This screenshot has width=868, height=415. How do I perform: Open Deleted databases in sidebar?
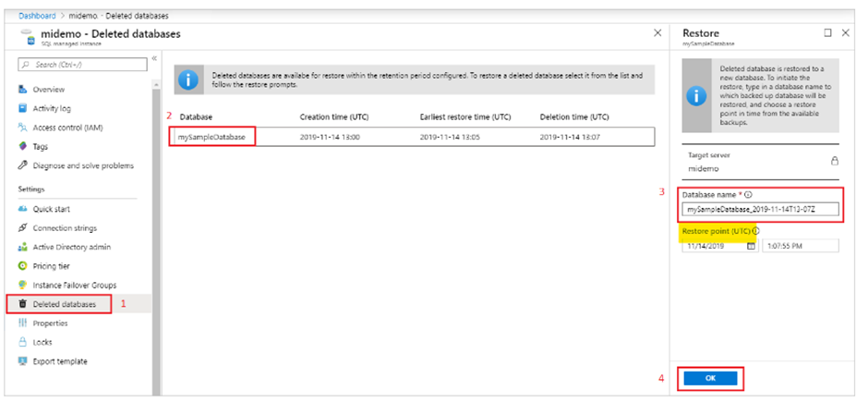point(63,304)
